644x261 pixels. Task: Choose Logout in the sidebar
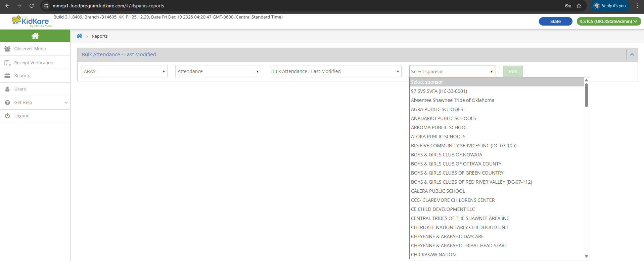click(35, 116)
